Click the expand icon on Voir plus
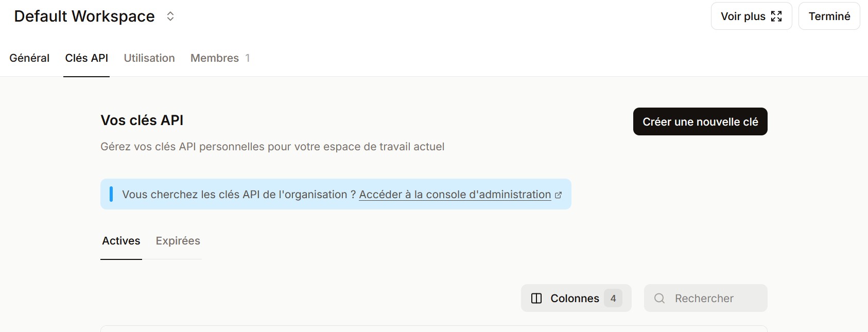 pyautogui.click(x=777, y=16)
